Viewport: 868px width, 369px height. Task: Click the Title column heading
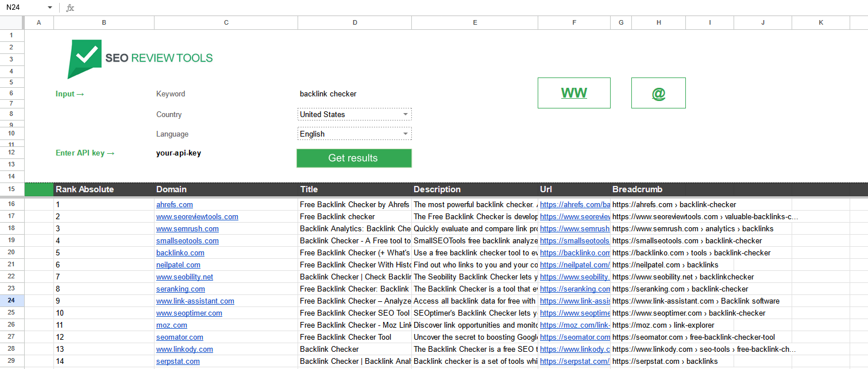tap(308, 189)
